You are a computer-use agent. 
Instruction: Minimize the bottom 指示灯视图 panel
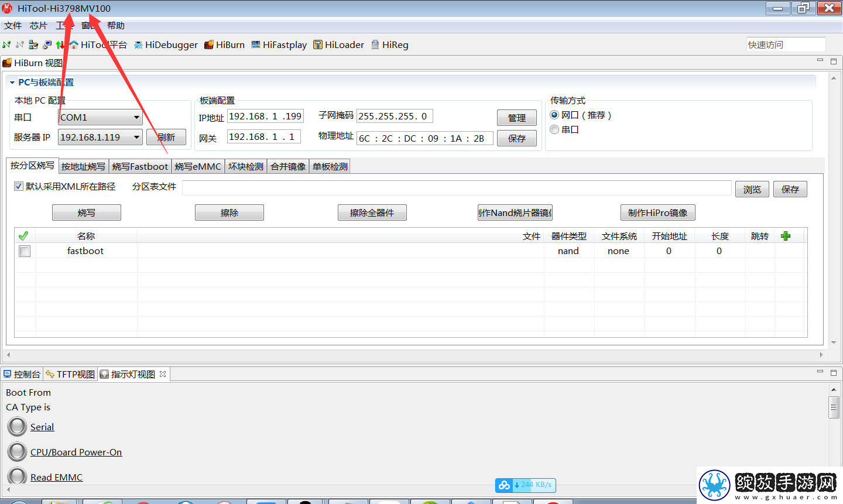pos(820,372)
